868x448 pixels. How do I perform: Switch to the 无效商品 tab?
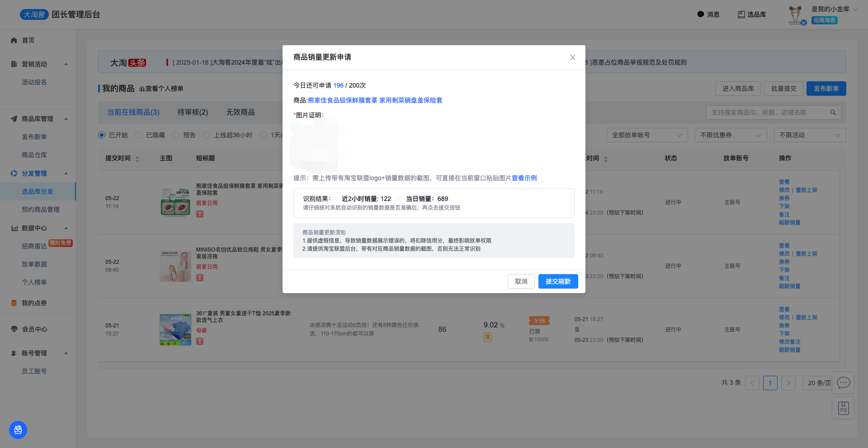(241, 112)
